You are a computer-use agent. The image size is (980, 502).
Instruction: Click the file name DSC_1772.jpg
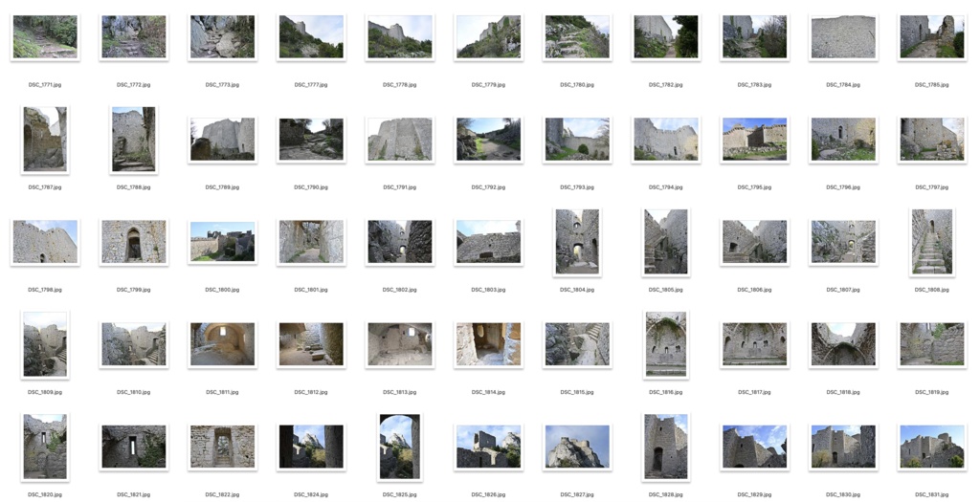coord(134,84)
